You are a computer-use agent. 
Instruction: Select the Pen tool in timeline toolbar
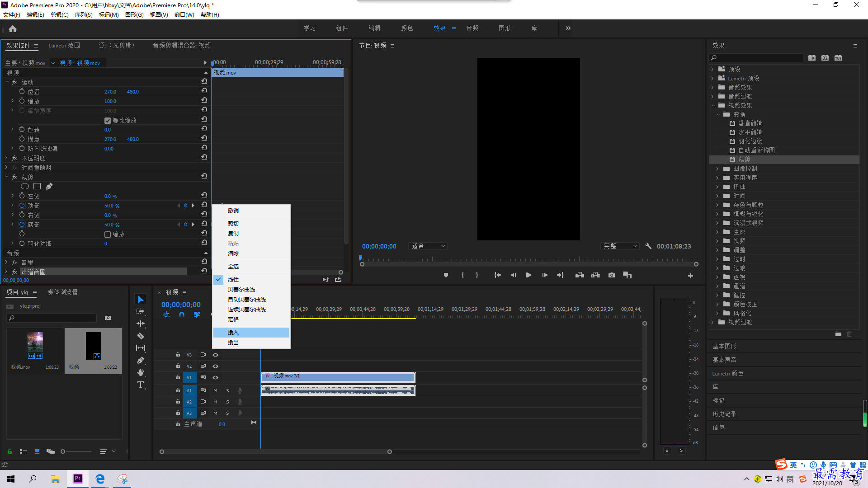click(x=141, y=360)
